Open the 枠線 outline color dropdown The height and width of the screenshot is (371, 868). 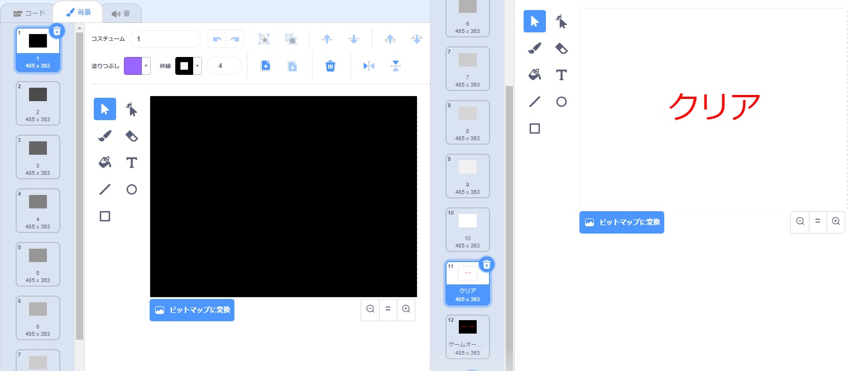click(x=197, y=66)
